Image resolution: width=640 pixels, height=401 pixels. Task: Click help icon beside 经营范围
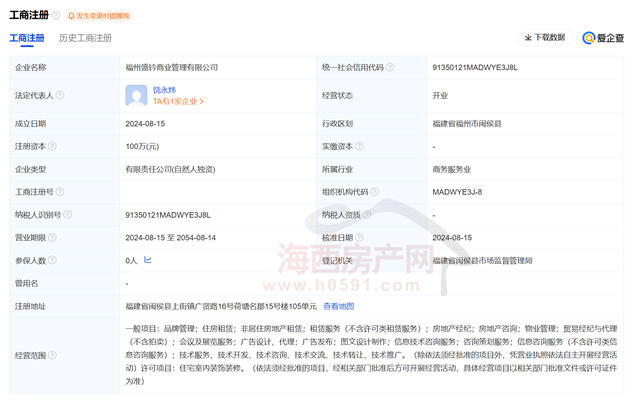(x=52, y=355)
